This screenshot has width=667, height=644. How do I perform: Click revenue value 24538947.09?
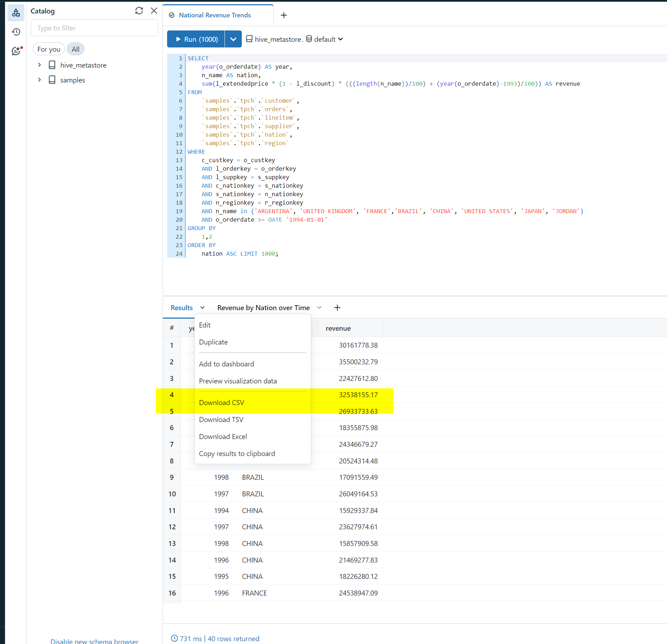(358, 593)
